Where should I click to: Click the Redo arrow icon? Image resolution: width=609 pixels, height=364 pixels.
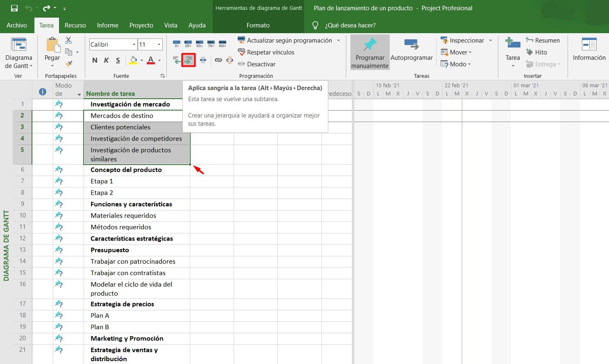46,8
